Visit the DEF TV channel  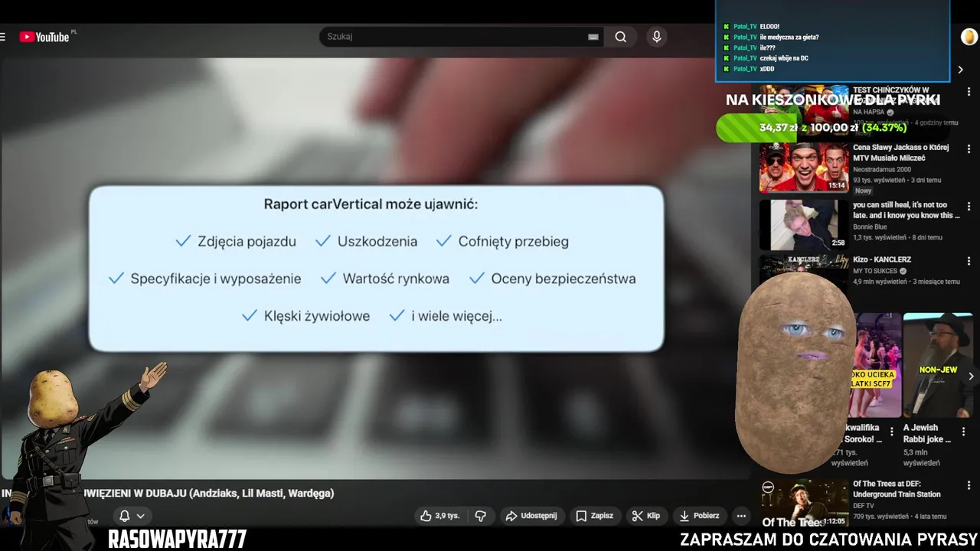(863, 506)
